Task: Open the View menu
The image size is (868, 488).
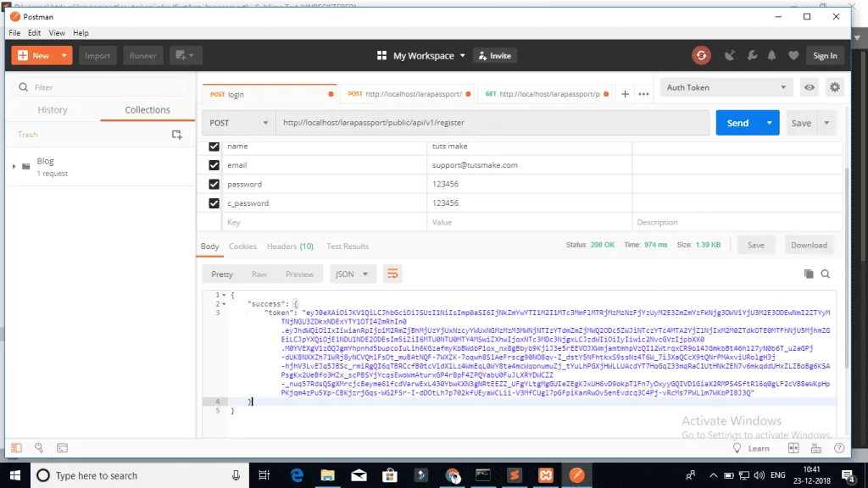Action: [57, 33]
